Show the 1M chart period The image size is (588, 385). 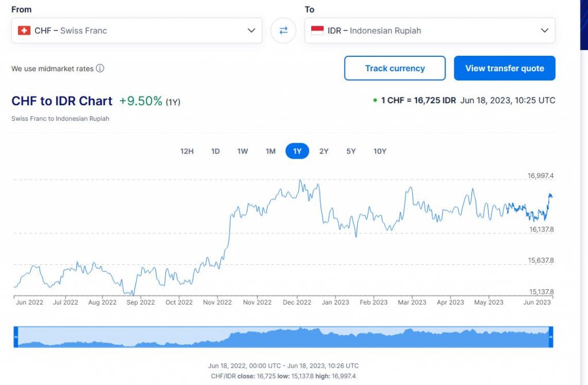pos(270,151)
